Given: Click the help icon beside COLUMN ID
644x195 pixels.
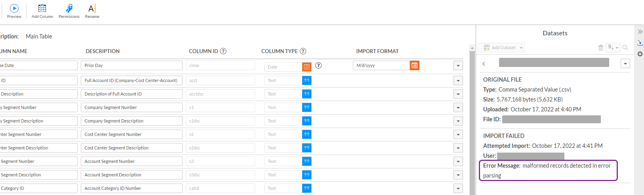Looking at the screenshot, I should [x=223, y=51].
